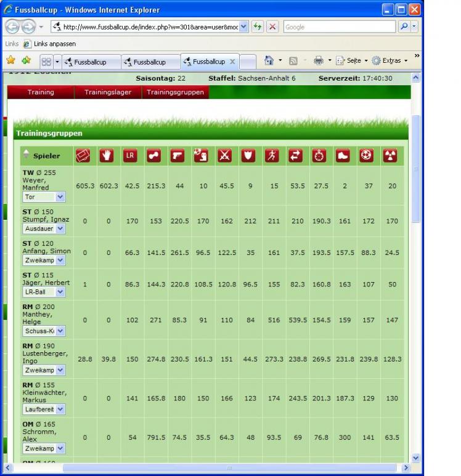Click the crossed swords duel column icon
The image size is (461, 476).
tap(224, 156)
